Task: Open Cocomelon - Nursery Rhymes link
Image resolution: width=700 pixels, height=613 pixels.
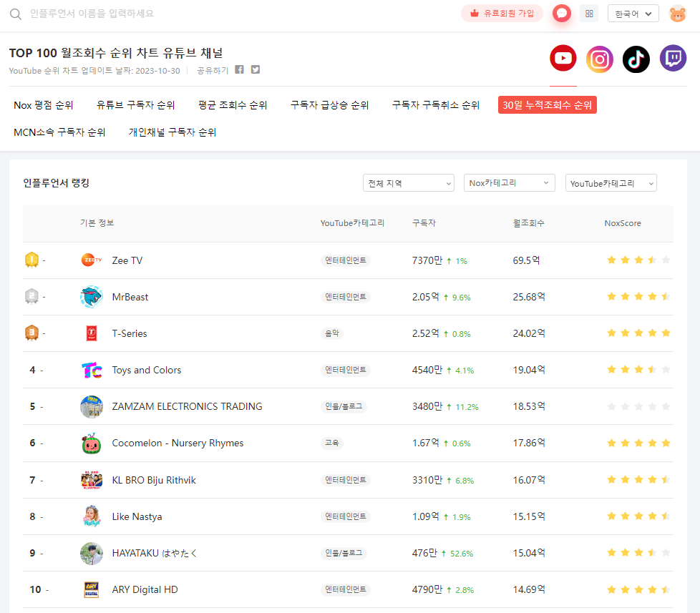Action: (x=178, y=443)
